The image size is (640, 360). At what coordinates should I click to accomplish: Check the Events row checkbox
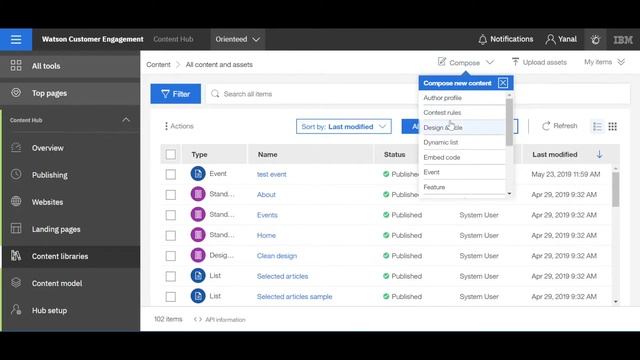pos(171,215)
